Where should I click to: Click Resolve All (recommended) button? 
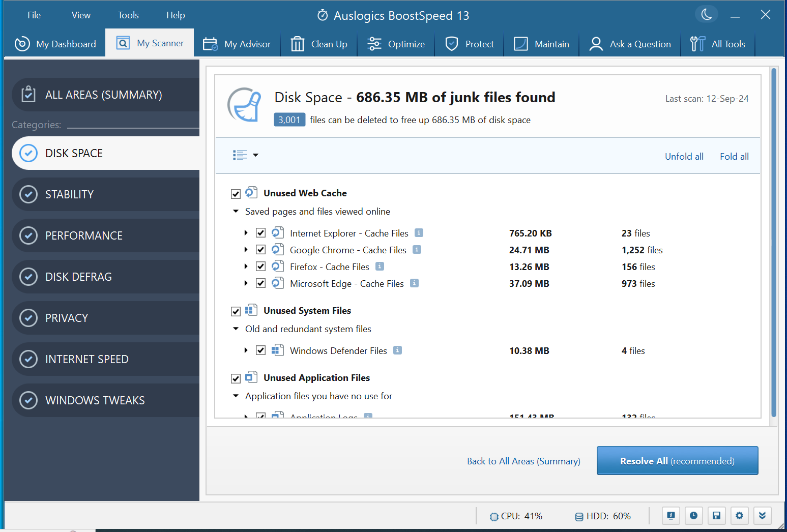pos(677,461)
